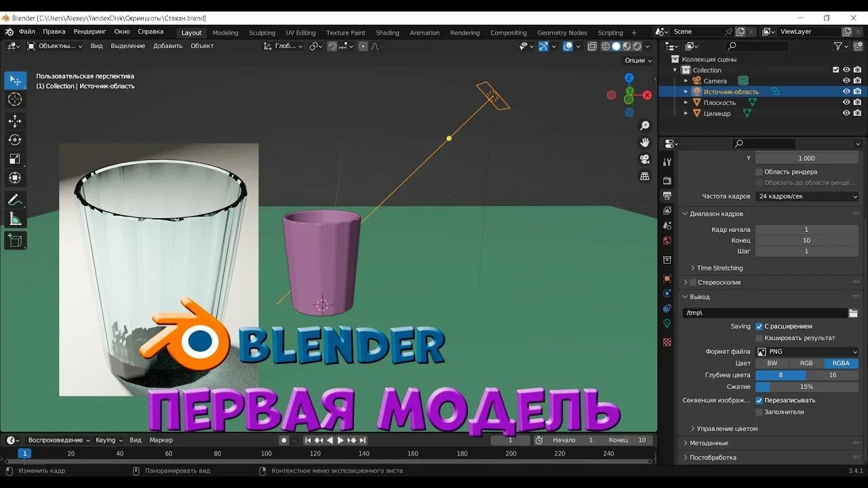The width and height of the screenshot is (868, 488).
Task: Open Опции dropdown button
Action: pyautogui.click(x=638, y=60)
